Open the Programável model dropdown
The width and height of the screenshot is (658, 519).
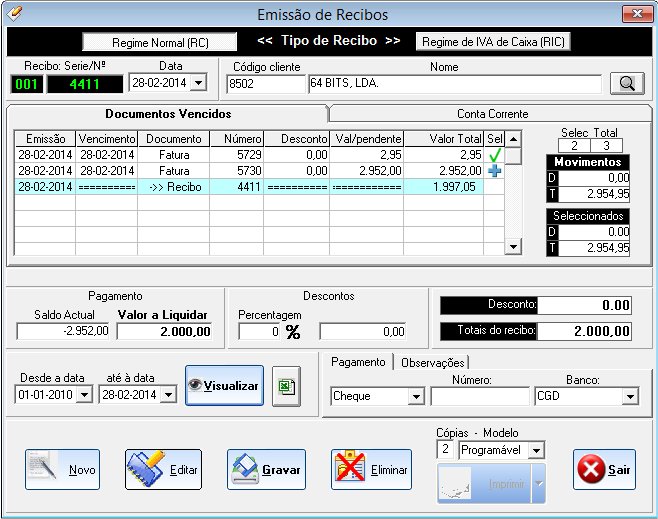point(536,451)
